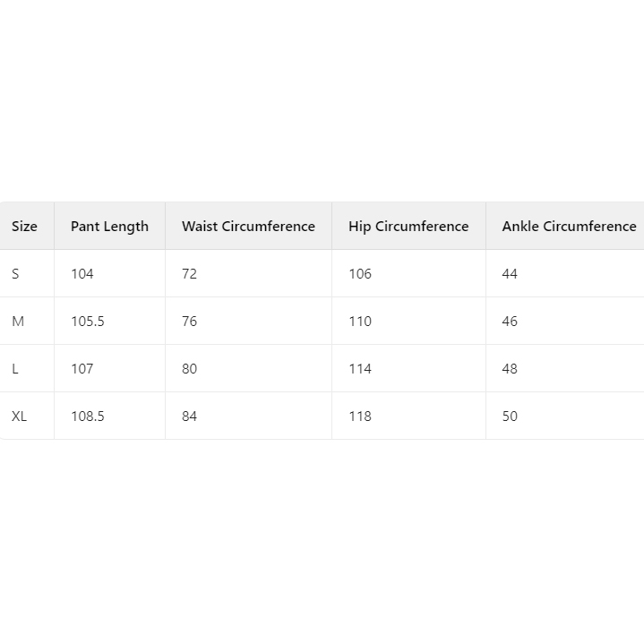The width and height of the screenshot is (644, 644).
Task: Select the S size cell
Action: pos(15,274)
